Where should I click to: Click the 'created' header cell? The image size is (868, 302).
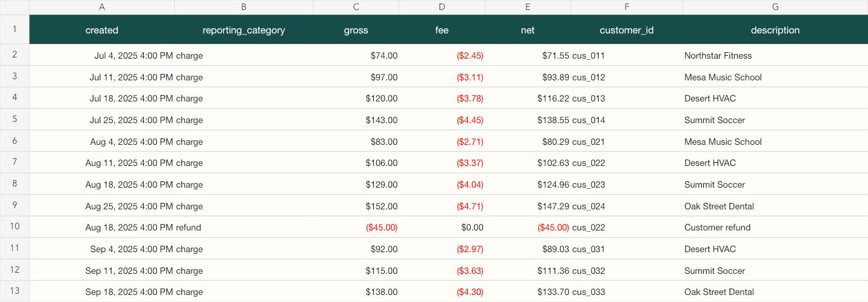[102, 29]
